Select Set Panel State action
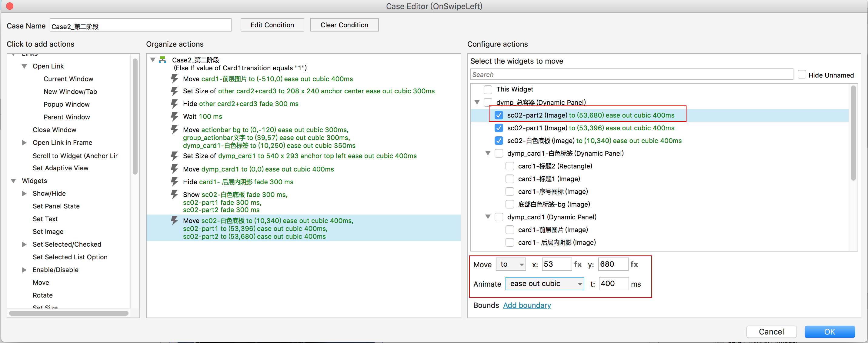The image size is (868, 343). pos(56,206)
